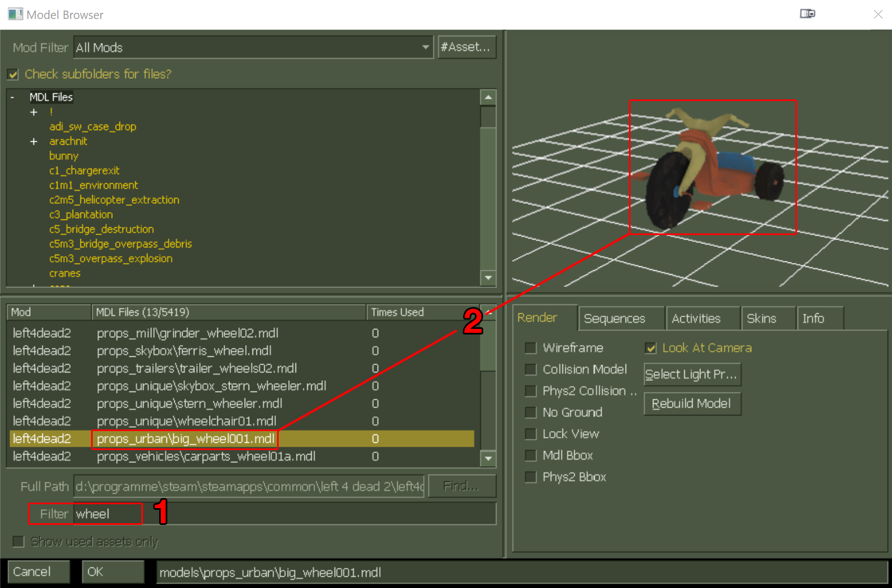Select the c5_bridge_destruction folder
This screenshot has width=892, height=588.
tap(101, 229)
